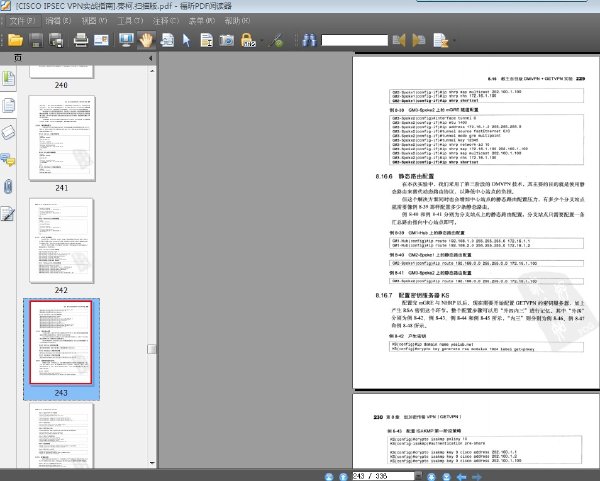Image resolution: width=600 pixels, height=481 pixels.
Task: Select the arrow pointer annotation tool
Action: [187, 40]
